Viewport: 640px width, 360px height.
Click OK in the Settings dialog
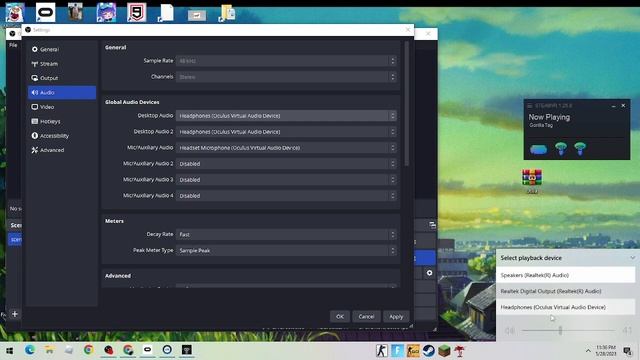pos(340,317)
